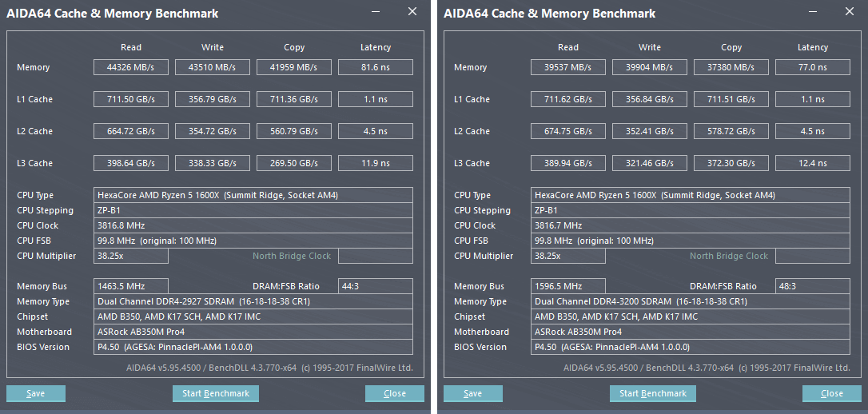The image size is (868, 414).
Task: Click the 1463.5 MHz memory bus field
Action: 131,286
